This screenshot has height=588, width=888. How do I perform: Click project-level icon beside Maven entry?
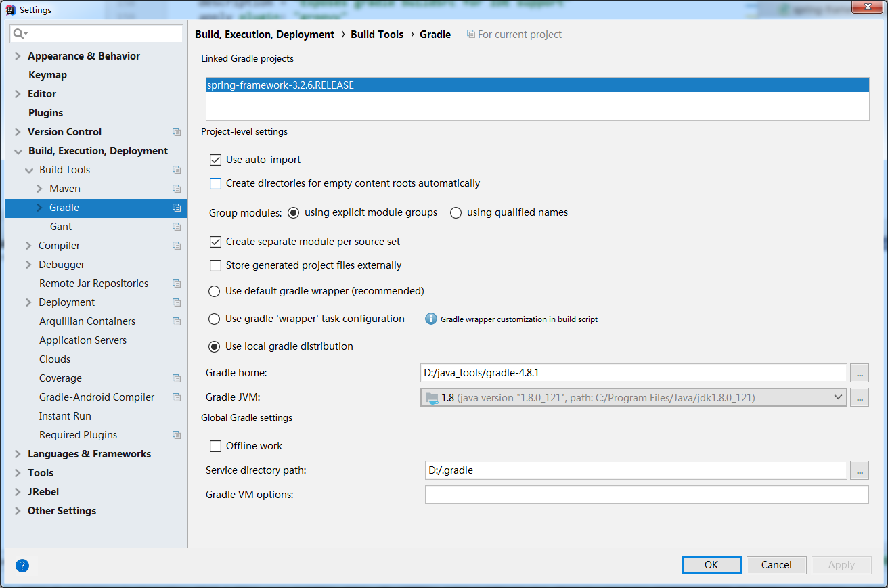point(177,189)
